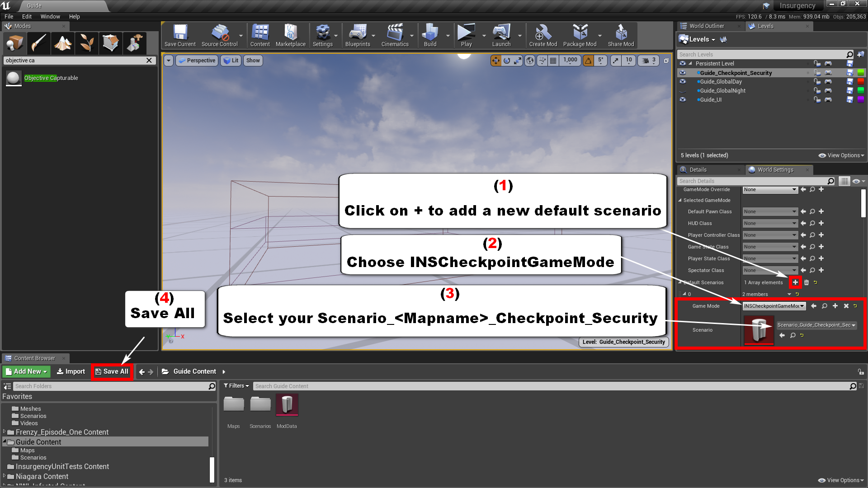Select Paint mode brush icon
Viewport: 868px width, 488px height.
(38, 43)
